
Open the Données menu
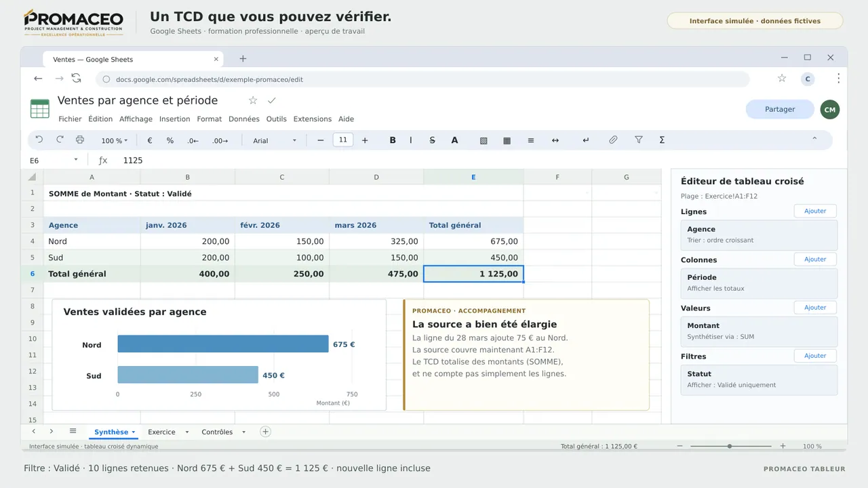click(x=244, y=119)
